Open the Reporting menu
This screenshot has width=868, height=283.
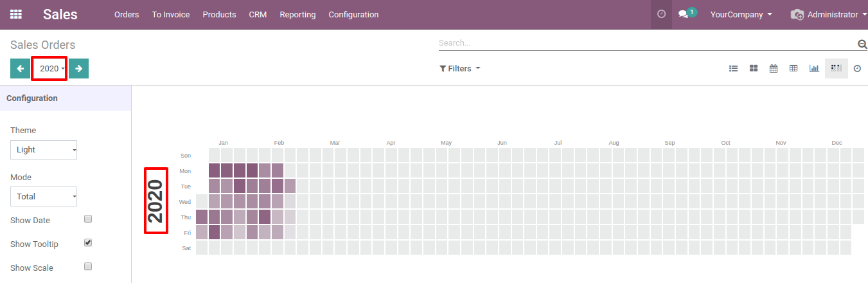[x=297, y=14]
